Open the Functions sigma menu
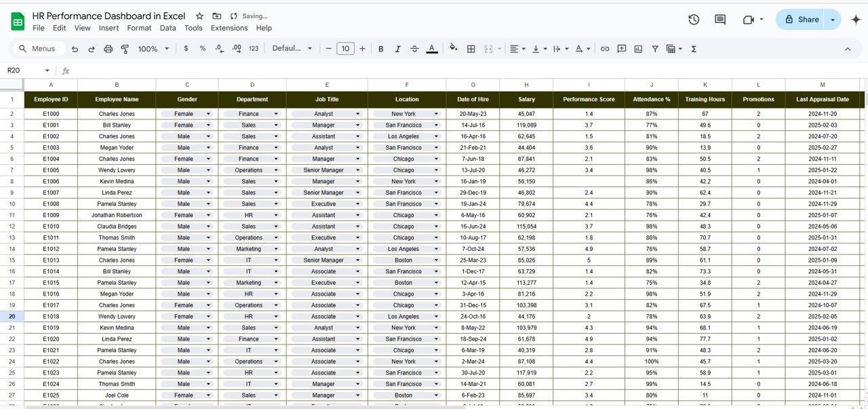Image resolution: width=868 pixels, height=409 pixels. click(694, 49)
